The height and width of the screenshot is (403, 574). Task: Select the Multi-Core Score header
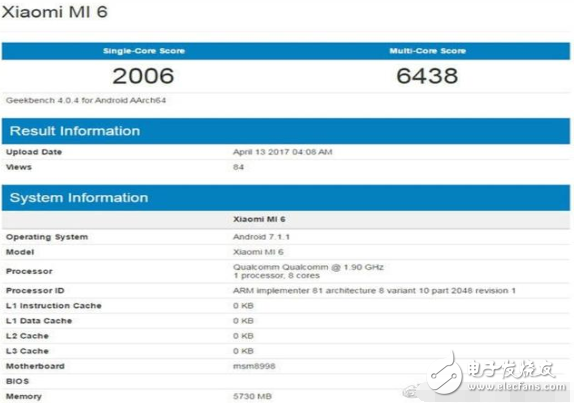click(x=428, y=51)
